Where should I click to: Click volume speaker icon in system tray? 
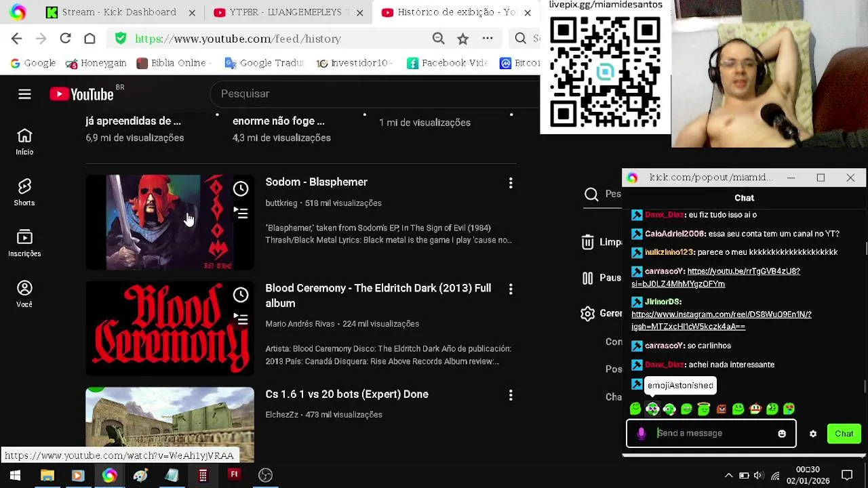click(x=758, y=476)
